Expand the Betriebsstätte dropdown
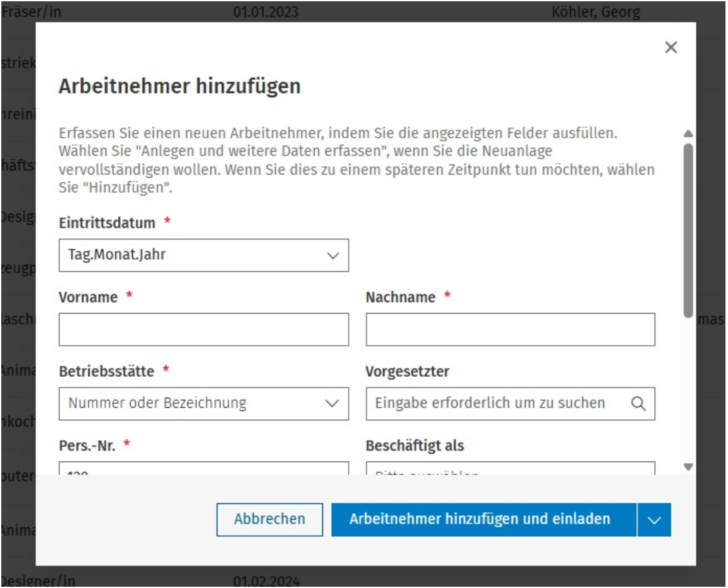This screenshot has height=588, width=728. tap(203, 403)
